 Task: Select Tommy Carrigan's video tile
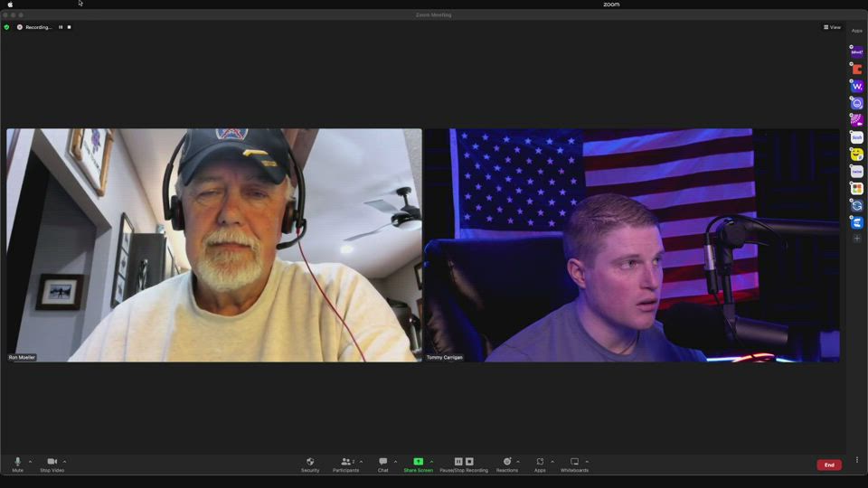(632, 245)
